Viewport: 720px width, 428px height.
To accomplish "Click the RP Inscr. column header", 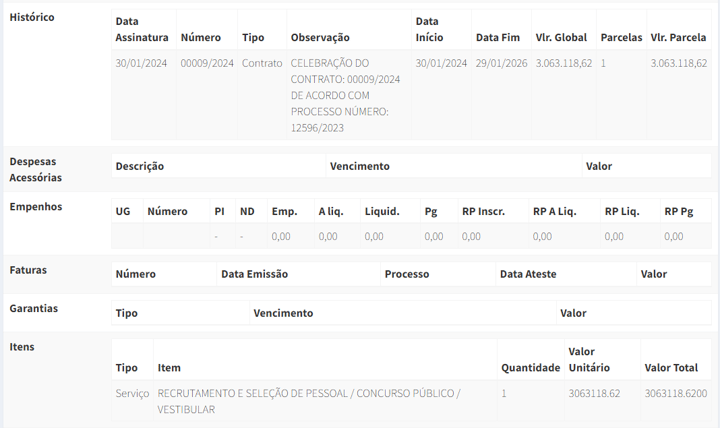I will [483, 212].
